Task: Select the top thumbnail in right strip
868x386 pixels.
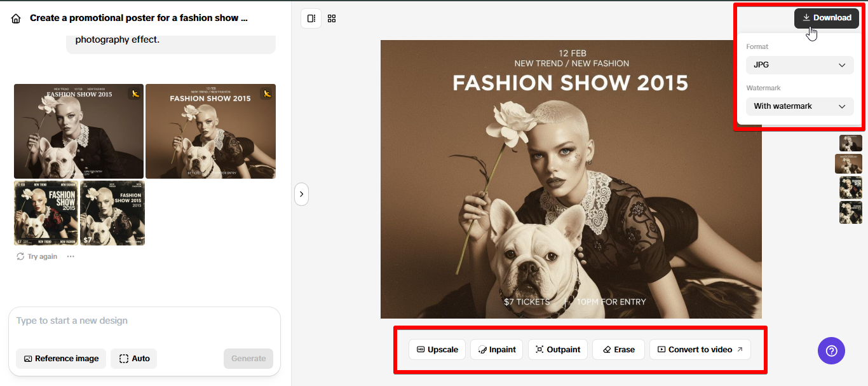Action: 851,143
